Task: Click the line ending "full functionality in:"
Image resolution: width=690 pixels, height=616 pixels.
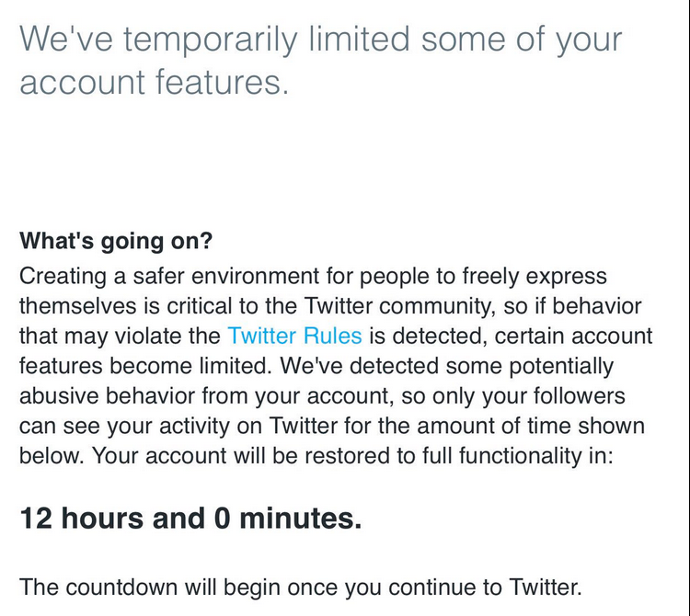Action: point(315,457)
